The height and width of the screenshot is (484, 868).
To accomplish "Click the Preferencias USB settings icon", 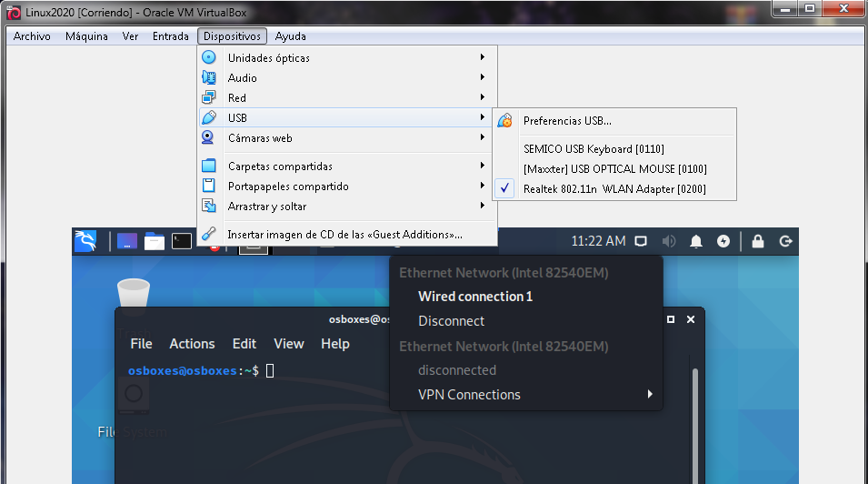I will point(504,120).
